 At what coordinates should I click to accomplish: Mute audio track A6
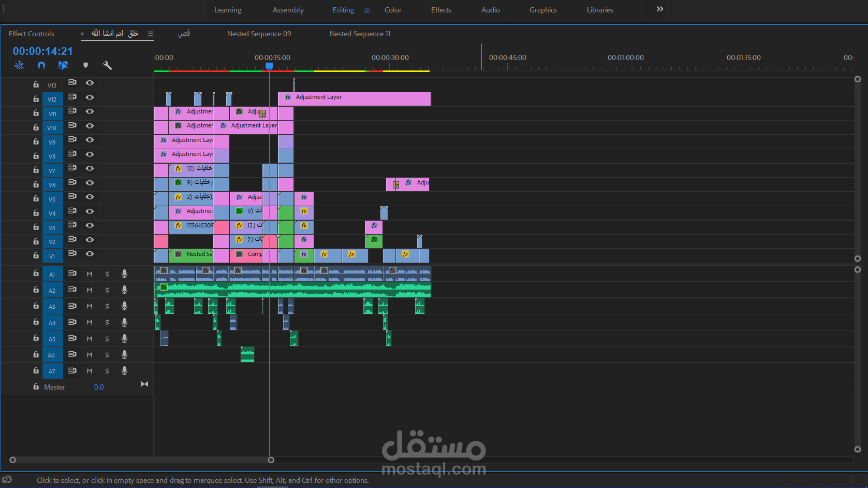(90, 355)
